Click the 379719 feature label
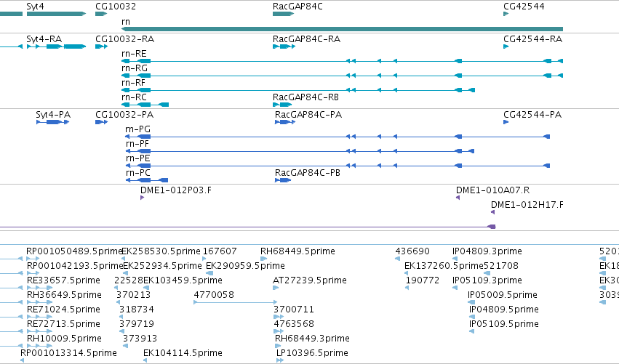The width and height of the screenshot is (619, 364). coord(137,325)
